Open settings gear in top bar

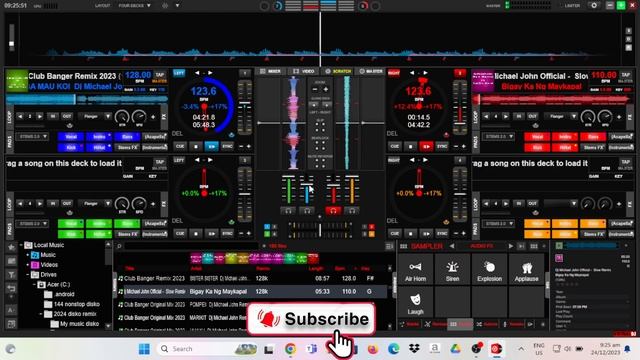594,5
